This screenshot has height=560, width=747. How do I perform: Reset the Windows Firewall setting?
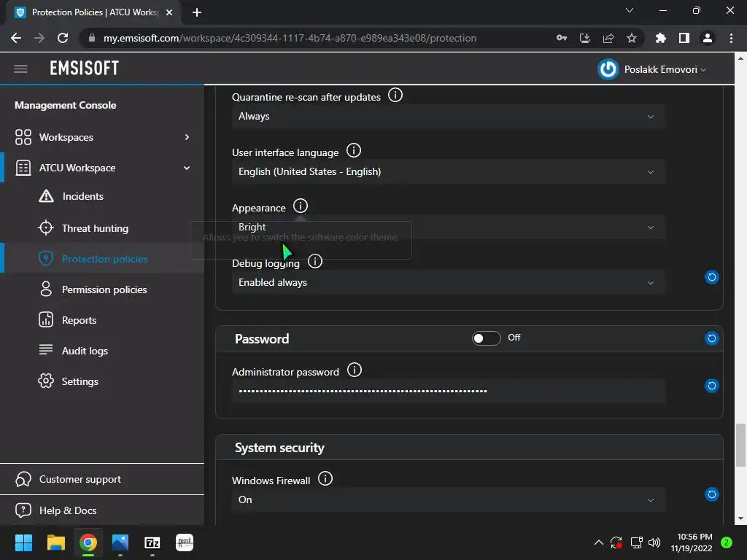click(712, 494)
